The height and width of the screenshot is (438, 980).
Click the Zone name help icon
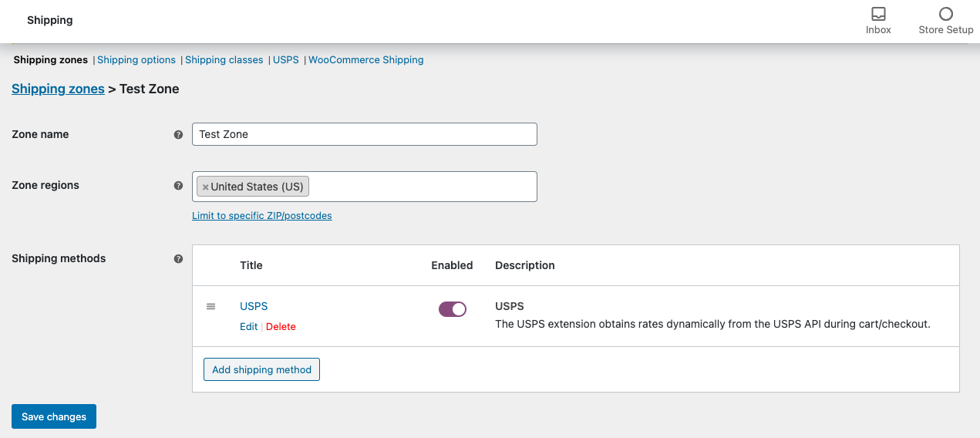point(178,134)
